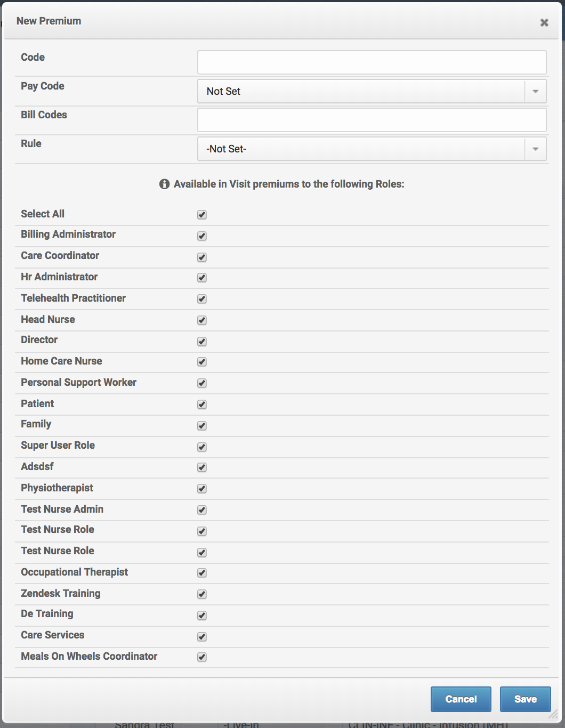Toggle the Select All checkbox
Screen dimensions: 565x728
click(202, 215)
